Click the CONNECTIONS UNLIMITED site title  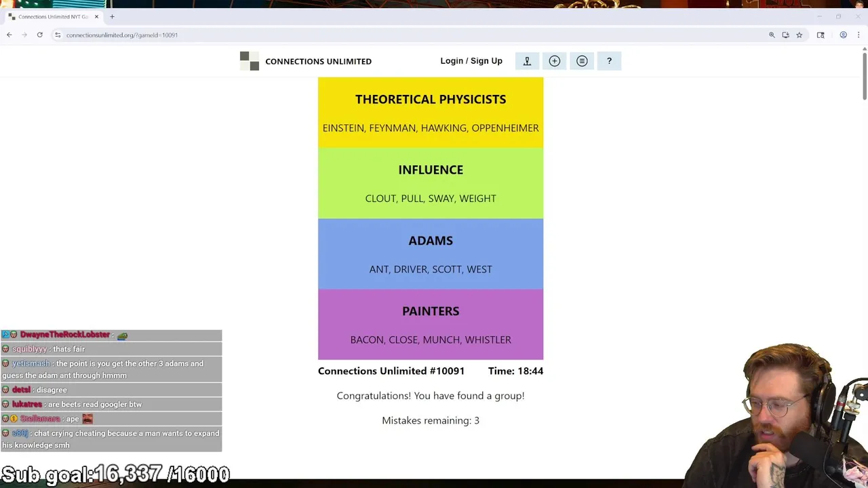point(318,61)
